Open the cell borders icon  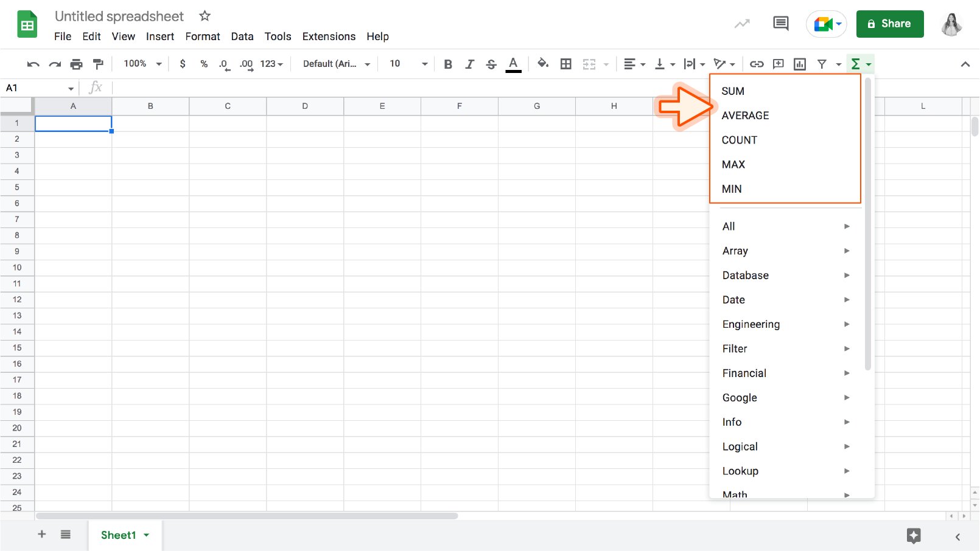(x=566, y=64)
